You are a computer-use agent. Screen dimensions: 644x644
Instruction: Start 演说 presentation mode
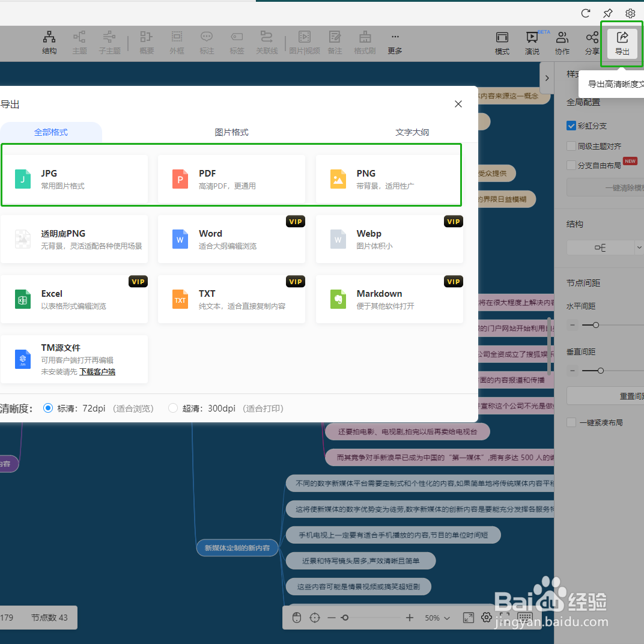(532, 43)
